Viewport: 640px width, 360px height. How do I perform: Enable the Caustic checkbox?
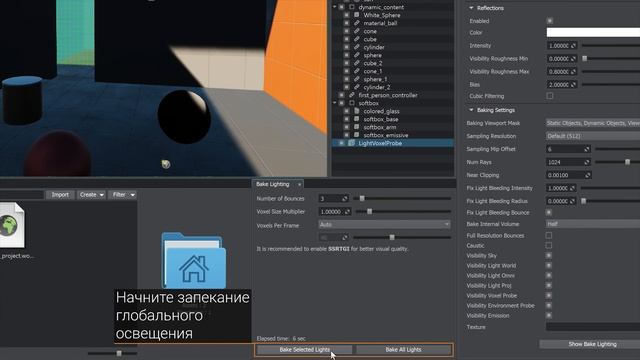pos(549,246)
